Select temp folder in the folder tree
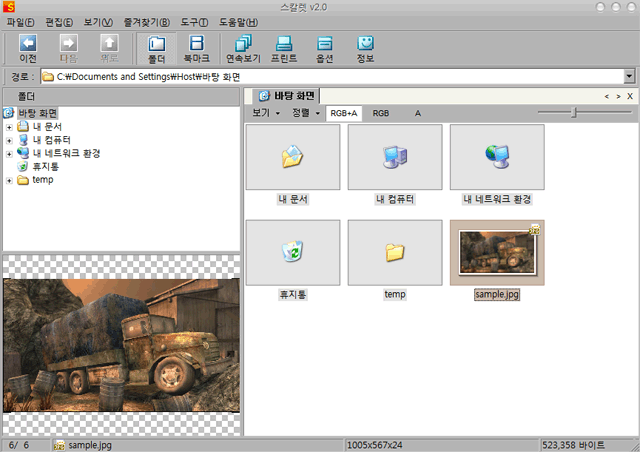Image resolution: width=640 pixels, height=452 pixels. pyautogui.click(x=43, y=180)
